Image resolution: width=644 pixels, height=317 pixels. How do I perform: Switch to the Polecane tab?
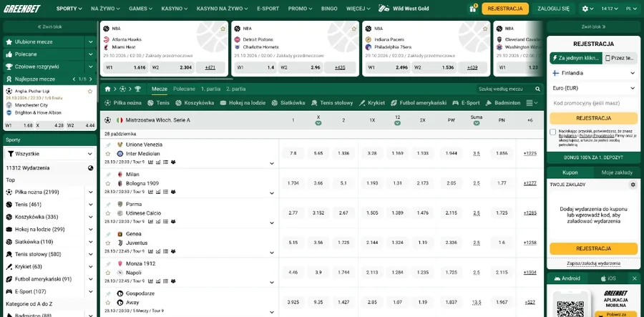coord(184,89)
